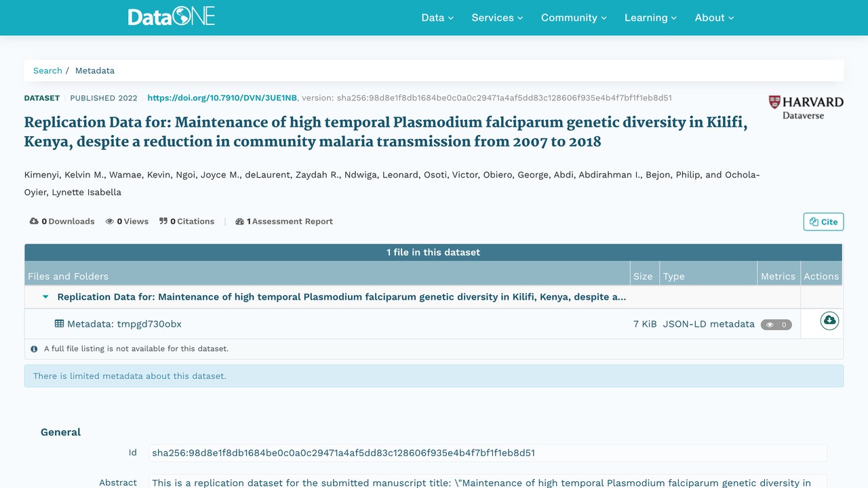
Task: Click the Harvard Dataverse logo
Action: tap(806, 107)
